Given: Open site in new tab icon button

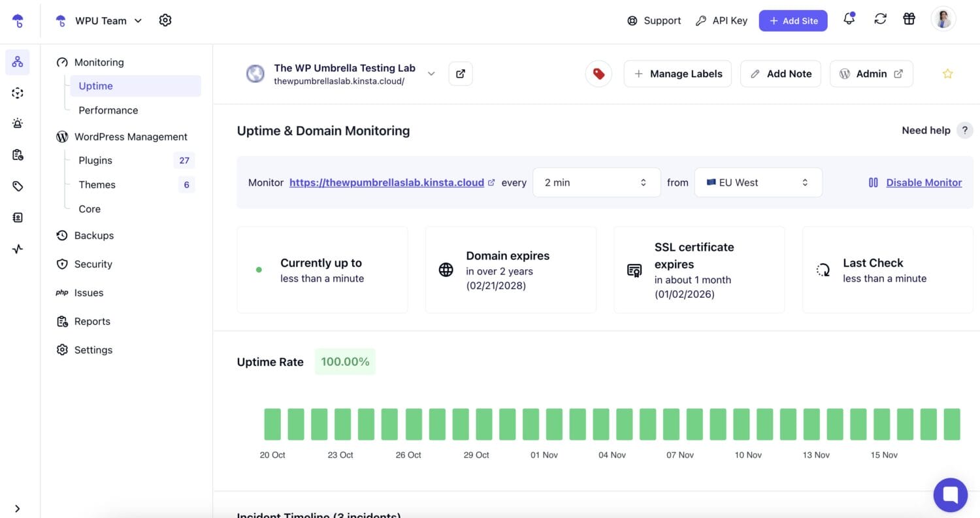Looking at the screenshot, I should pyautogui.click(x=460, y=74).
